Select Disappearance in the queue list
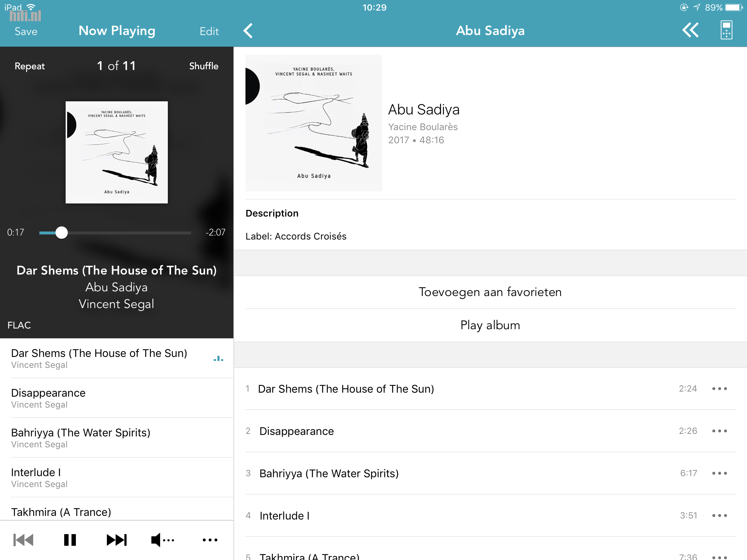This screenshot has width=747, height=560. (117, 398)
